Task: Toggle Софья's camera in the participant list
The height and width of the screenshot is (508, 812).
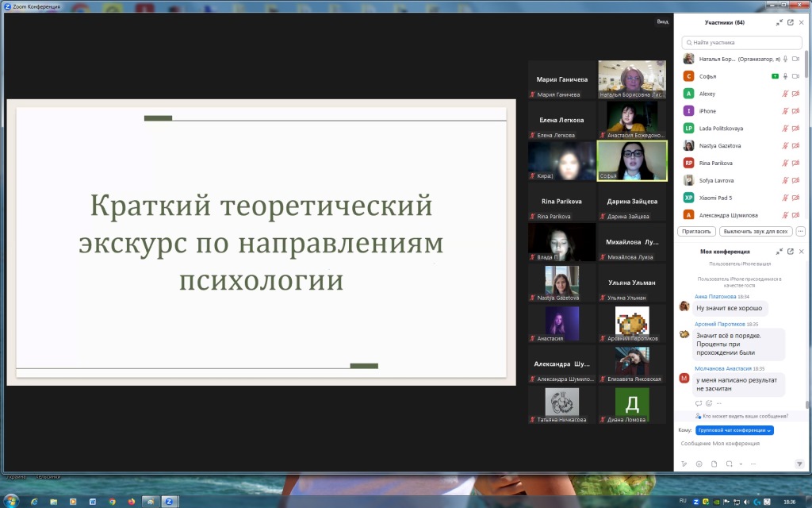Action: (x=796, y=76)
